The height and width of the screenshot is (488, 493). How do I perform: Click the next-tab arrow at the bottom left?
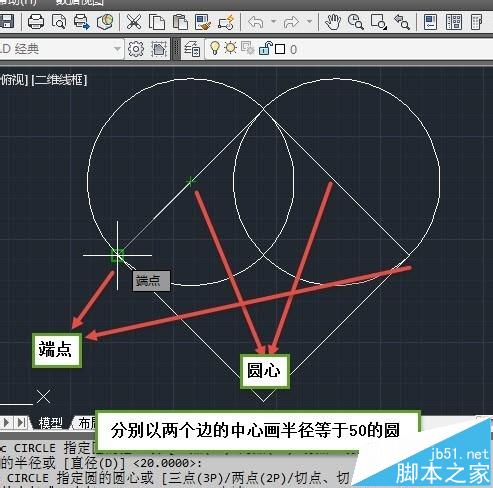pos(6,423)
